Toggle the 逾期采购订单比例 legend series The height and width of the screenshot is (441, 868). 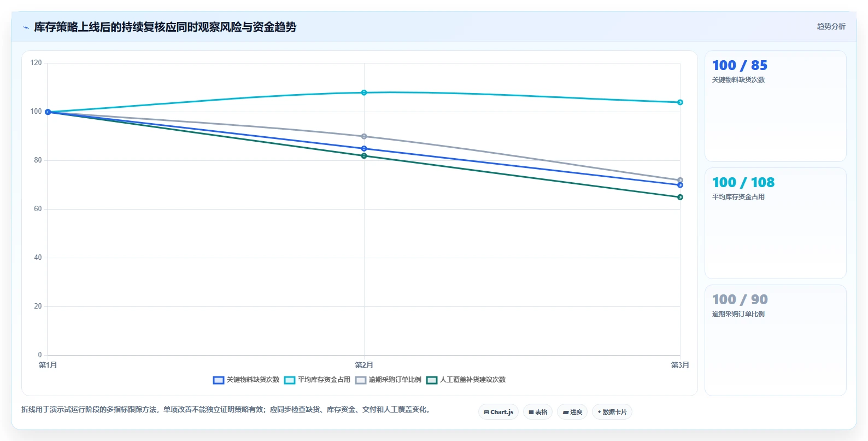pos(388,380)
